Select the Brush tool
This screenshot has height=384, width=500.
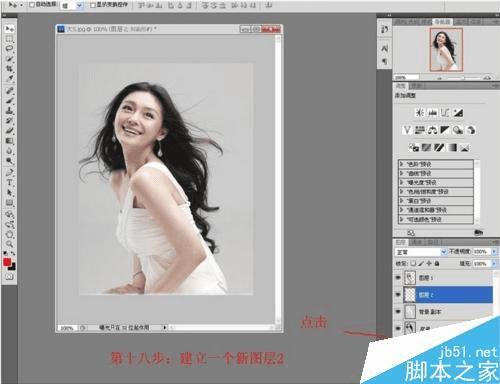coord(9,101)
